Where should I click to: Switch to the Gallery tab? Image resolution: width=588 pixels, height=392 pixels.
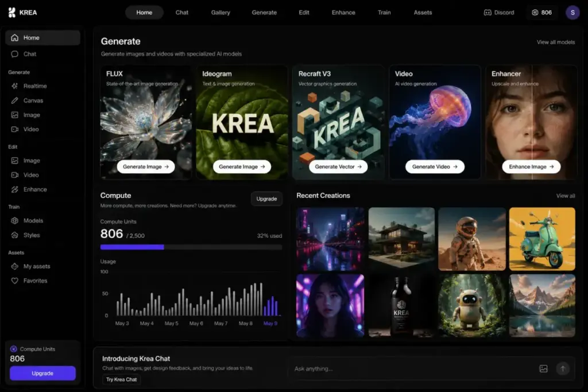[x=220, y=13]
